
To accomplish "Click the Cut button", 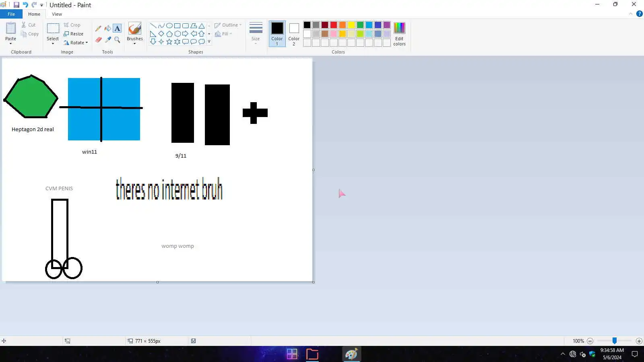I will [29, 25].
